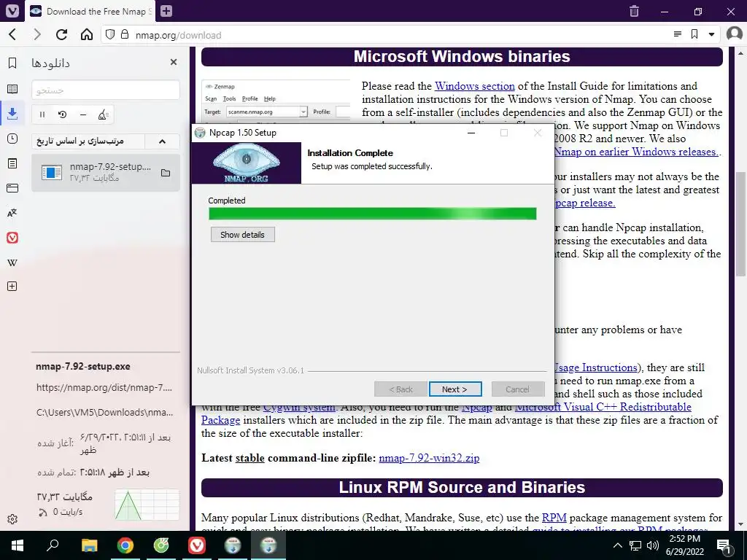The width and height of the screenshot is (747, 560).
Task: Open the stable link text
Action: 249,458
